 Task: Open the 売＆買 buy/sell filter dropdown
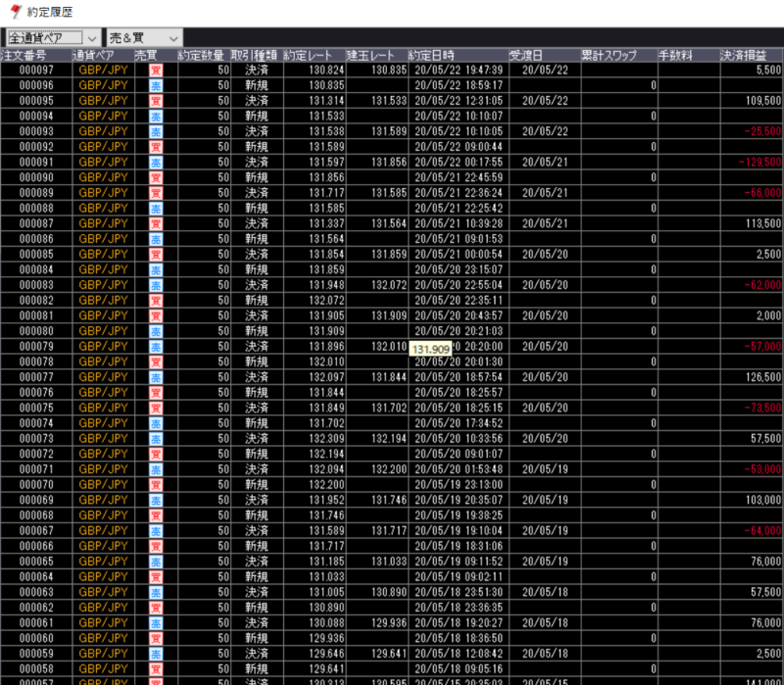[144, 36]
